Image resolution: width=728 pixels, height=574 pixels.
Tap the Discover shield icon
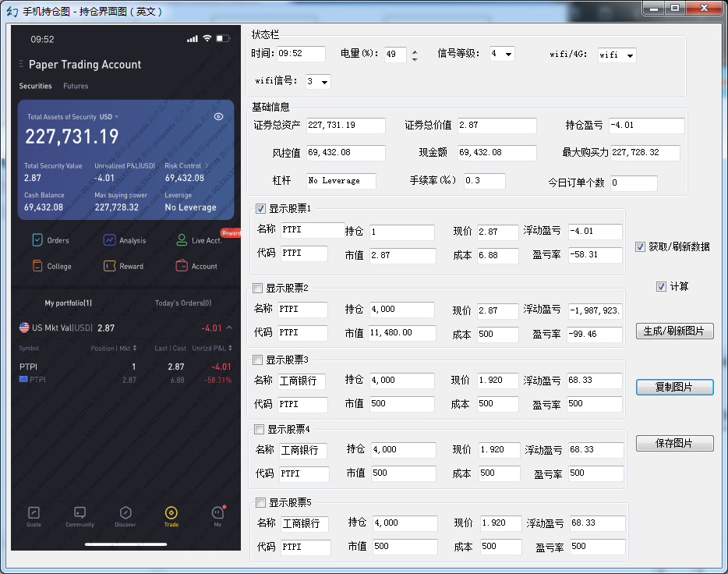point(125,513)
